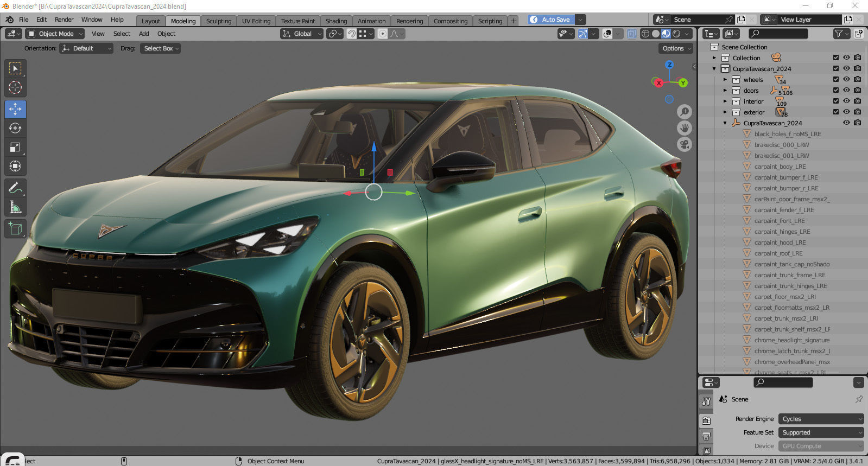Open the Render menu
868x466 pixels.
point(64,20)
